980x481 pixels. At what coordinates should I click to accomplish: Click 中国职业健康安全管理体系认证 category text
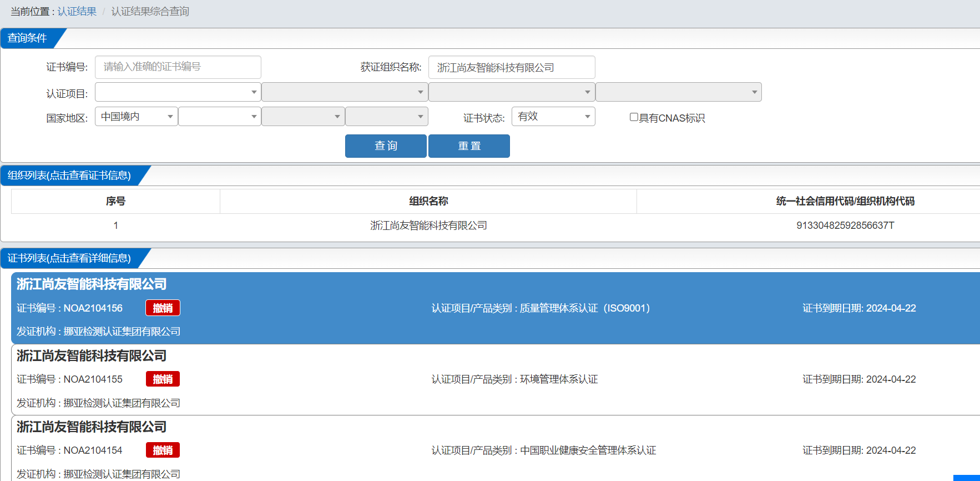pos(588,450)
